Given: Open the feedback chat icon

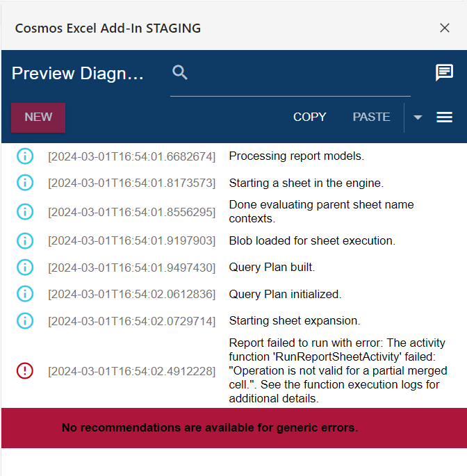Looking at the screenshot, I should (x=444, y=72).
